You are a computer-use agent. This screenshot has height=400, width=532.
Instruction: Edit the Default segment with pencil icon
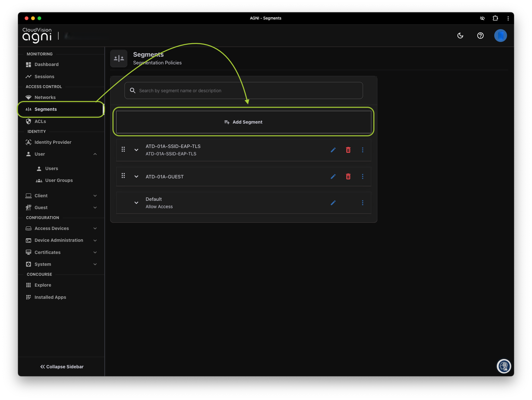tap(333, 203)
